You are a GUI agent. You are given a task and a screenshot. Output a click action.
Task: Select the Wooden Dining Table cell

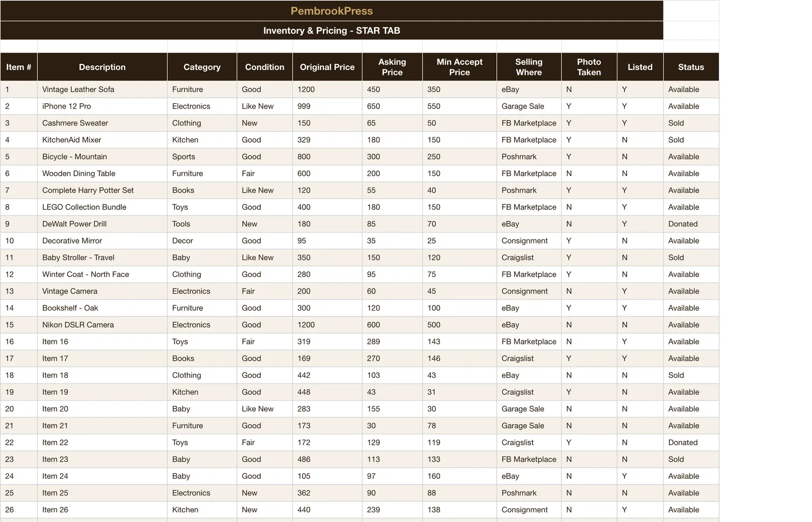coord(102,173)
